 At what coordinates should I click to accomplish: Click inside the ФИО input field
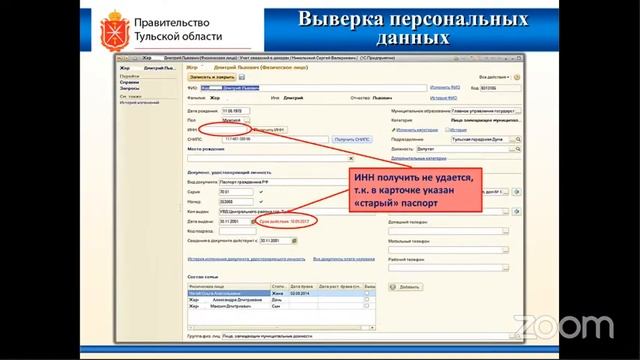pyautogui.click(x=313, y=88)
